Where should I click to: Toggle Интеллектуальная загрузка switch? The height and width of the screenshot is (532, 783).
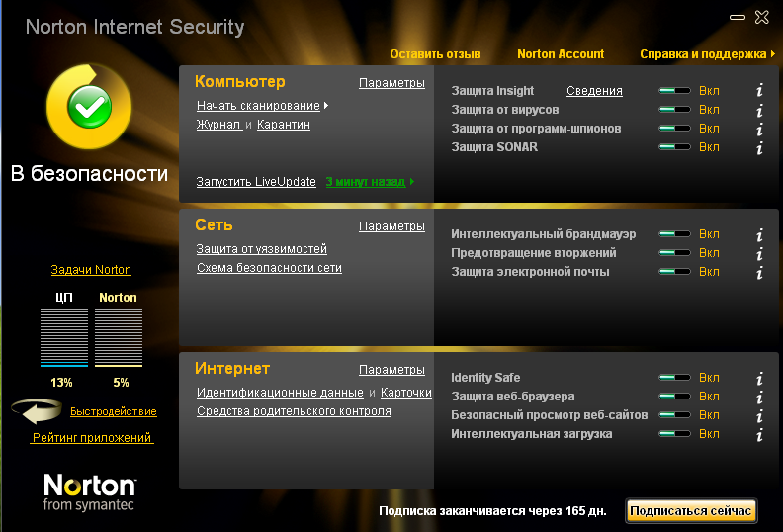(674, 433)
